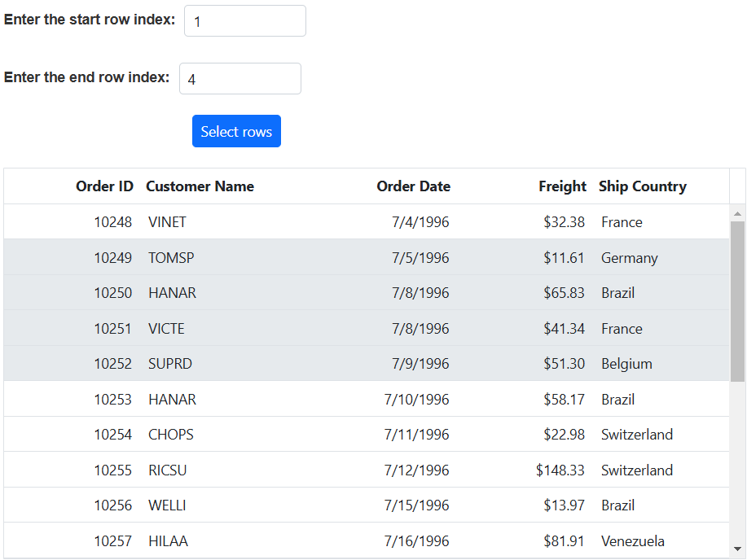Sort by Freight column header
Screen dimensions: 747x560
point(562,186)
